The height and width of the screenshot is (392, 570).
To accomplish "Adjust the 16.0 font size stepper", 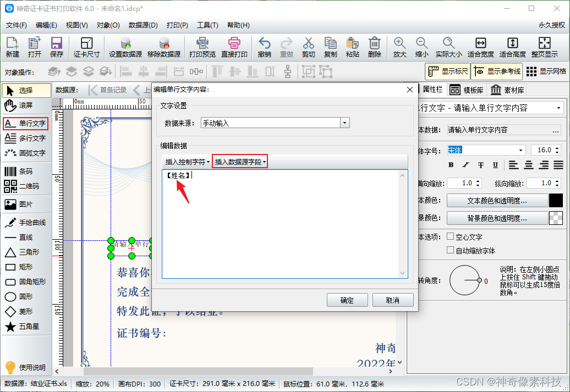I will pyautogui.click(x=557, y=150).
